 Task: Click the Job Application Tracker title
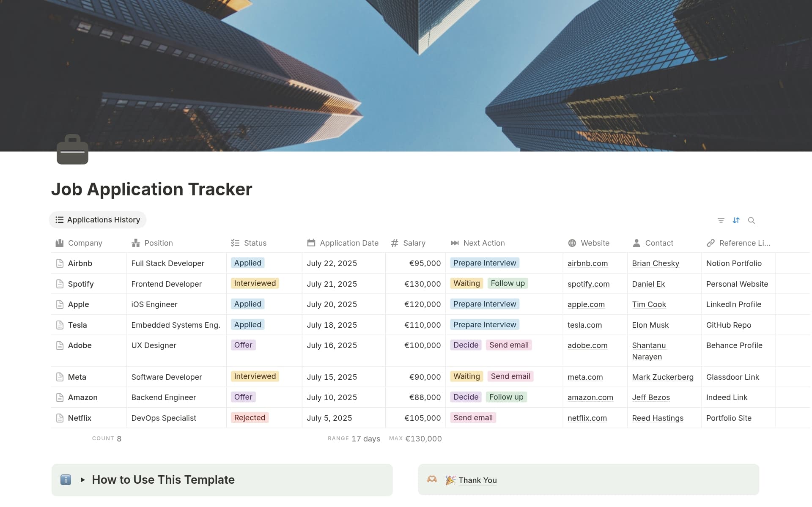pos(151,189)
